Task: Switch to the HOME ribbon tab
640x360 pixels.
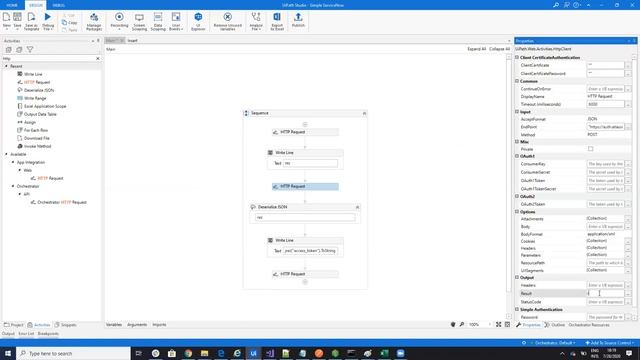Action: point(12,5)
